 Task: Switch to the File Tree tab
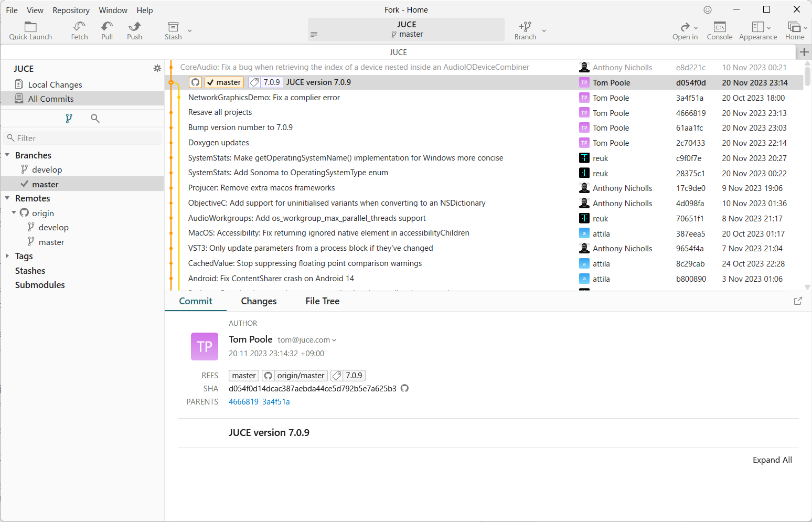click(x=323, y=301)
